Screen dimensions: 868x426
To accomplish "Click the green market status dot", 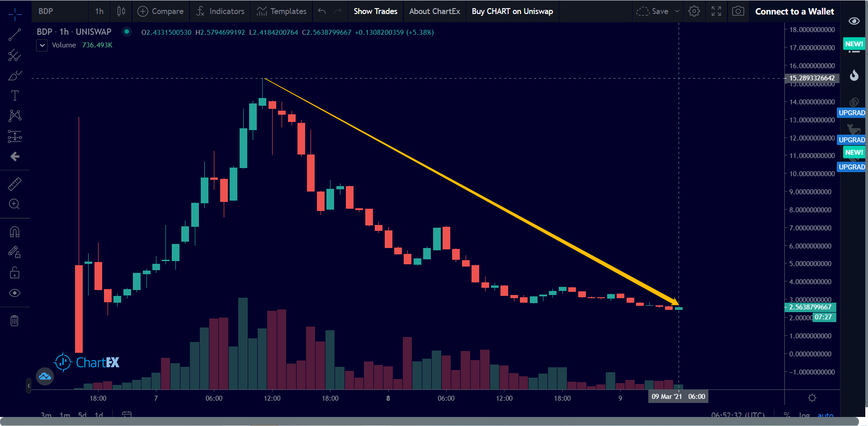I will pyautogui.click(x=127, y=32).
